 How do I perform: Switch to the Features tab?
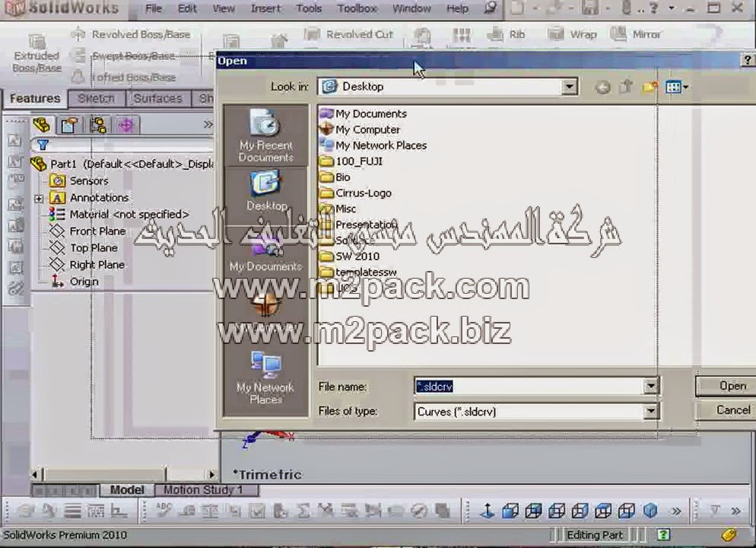pos(35,98)
